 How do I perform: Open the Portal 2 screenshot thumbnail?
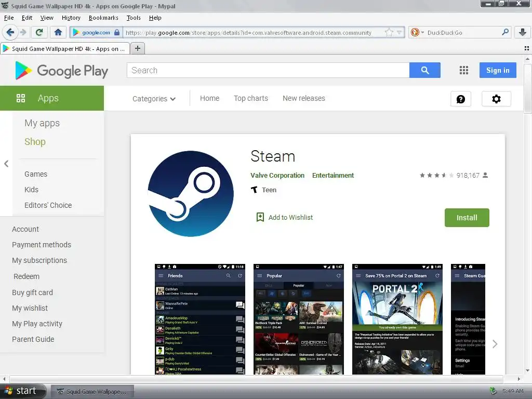(x=397, y=320)
